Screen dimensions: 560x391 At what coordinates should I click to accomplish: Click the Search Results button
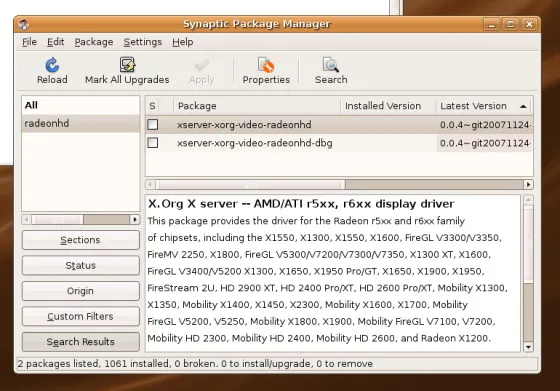(81, 342)
